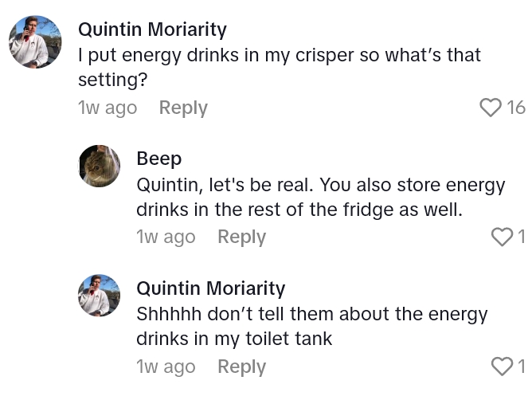Select the "Quintin, let's be real" comment text
Screen dimensions: 532x400
pyautogui.click(x=320, y=198)
